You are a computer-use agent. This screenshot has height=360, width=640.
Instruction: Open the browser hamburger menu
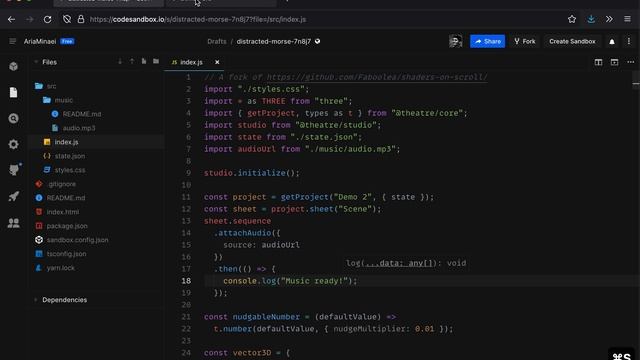tap(627, 19)
